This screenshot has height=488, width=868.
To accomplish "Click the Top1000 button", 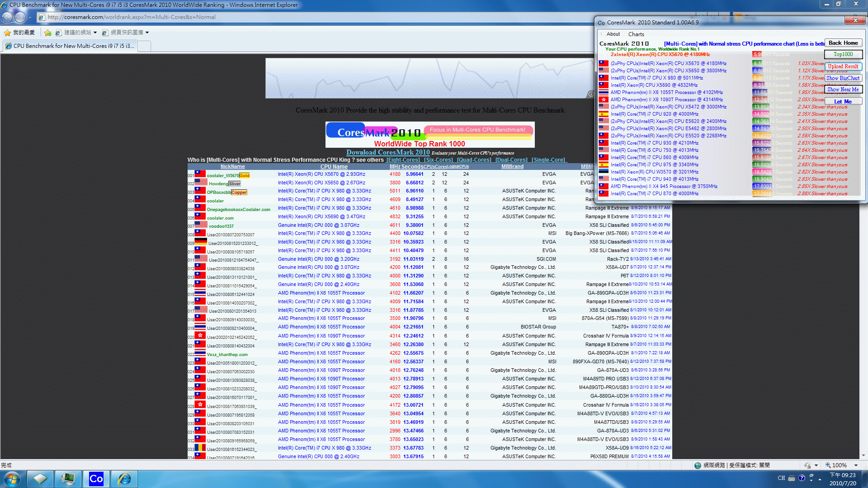I will point(843,54).
